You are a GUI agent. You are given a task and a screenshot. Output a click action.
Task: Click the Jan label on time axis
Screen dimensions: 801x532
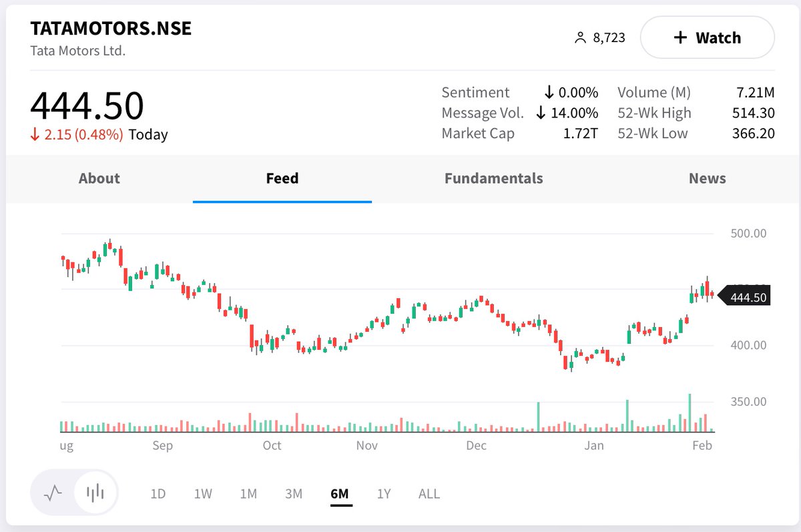[x=593, y=446]
